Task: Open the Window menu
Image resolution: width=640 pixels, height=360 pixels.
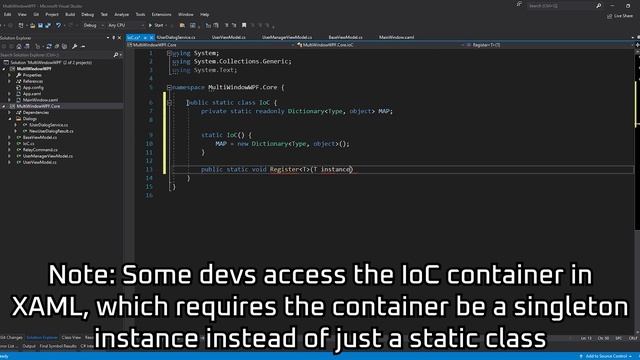Action: point(186,14)
